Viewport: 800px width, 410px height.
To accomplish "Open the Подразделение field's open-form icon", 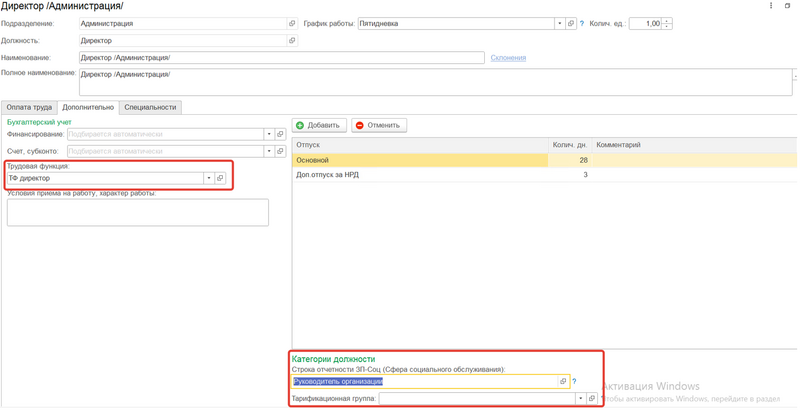I will tap(292, 24).
